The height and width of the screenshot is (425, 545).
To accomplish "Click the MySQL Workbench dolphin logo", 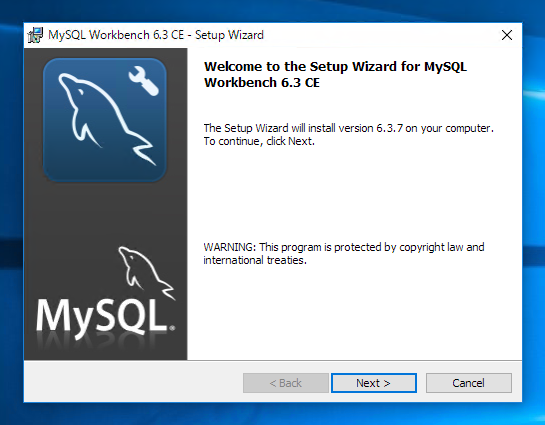I will (x=105, y=120).
